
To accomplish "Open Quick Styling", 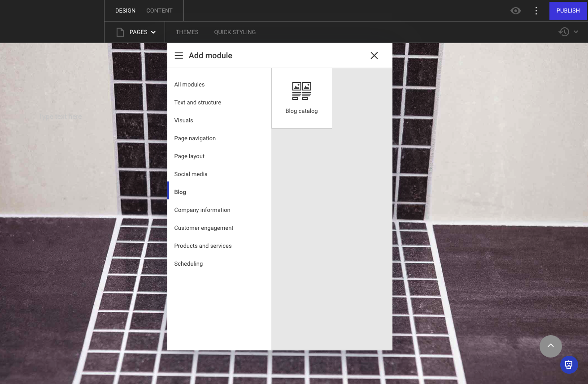I will click(235, 32).
